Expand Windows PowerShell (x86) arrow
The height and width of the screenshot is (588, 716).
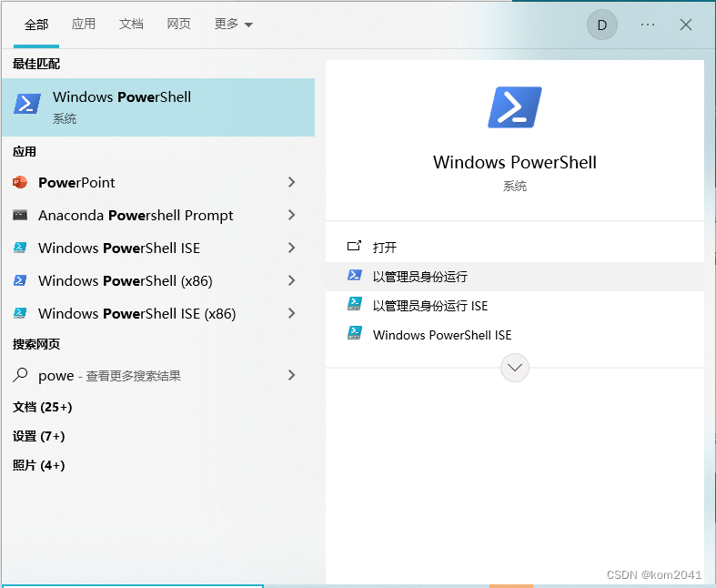click(x=292, y=280)
